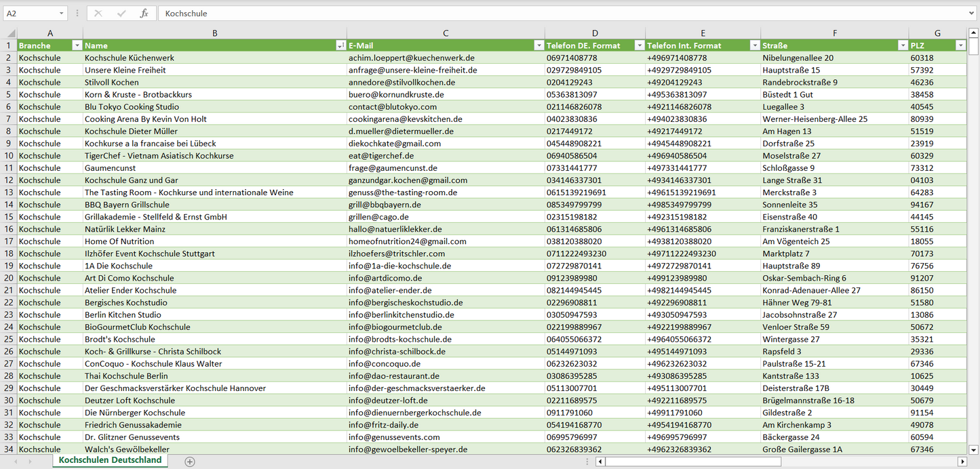Select the cell containing Berlin Kitchen Studio
The image size is (980, 469).
coord(214,314)
